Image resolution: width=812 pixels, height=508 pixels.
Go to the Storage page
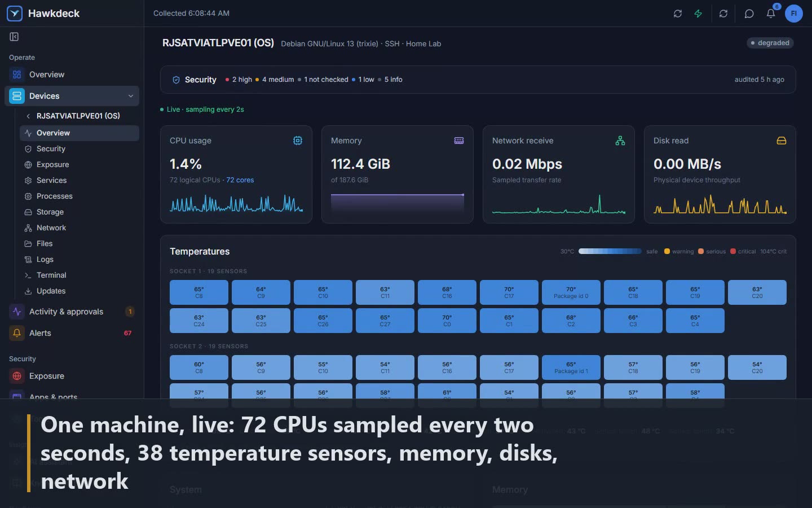pyautogui.click(x=80, y=212)
